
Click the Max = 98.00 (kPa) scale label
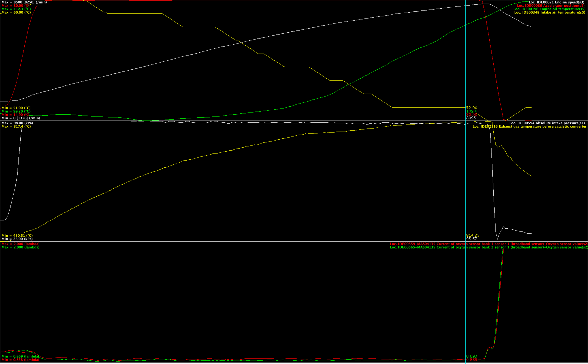[x=17, y=123]
